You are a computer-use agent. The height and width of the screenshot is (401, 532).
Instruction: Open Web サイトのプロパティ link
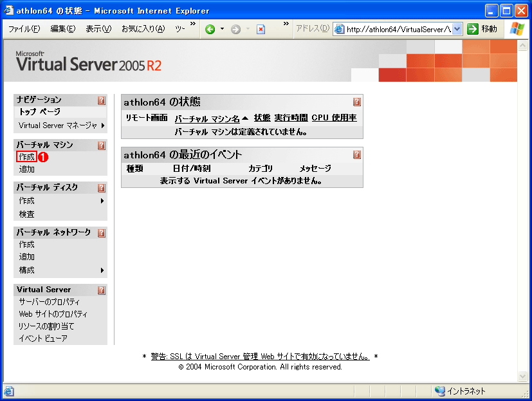tap(53, 314)
